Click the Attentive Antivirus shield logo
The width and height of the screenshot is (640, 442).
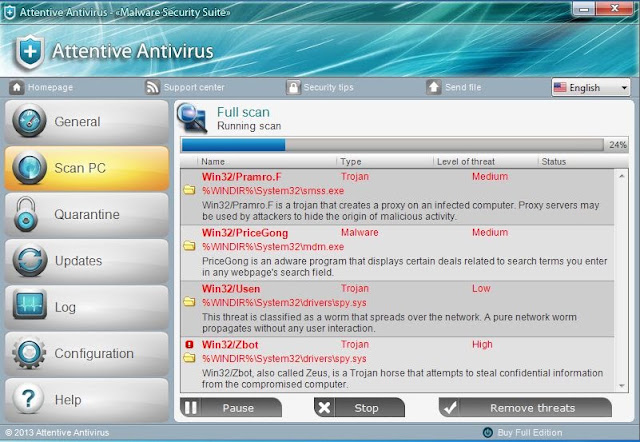(x=30, y=52)
